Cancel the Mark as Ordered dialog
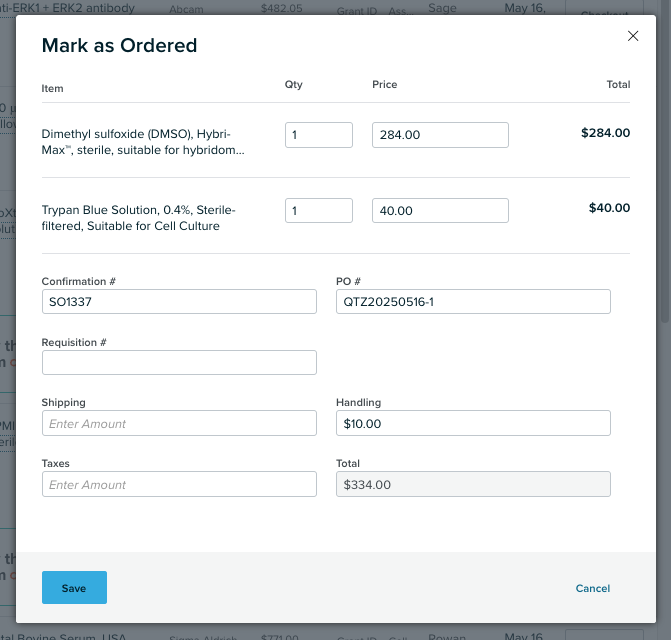This screenshot has height=640, width=671. click(x=593, y=588)
